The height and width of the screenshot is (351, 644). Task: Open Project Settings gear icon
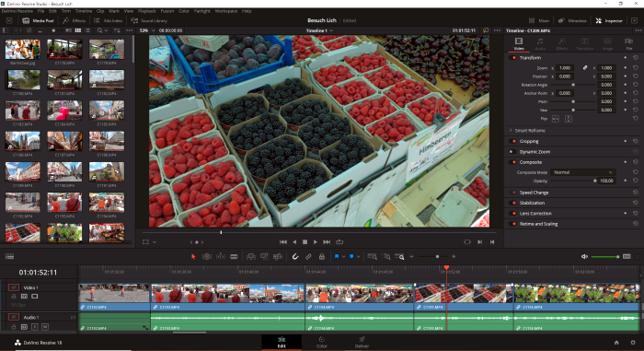pyautogui.click(x=633, y=343)
